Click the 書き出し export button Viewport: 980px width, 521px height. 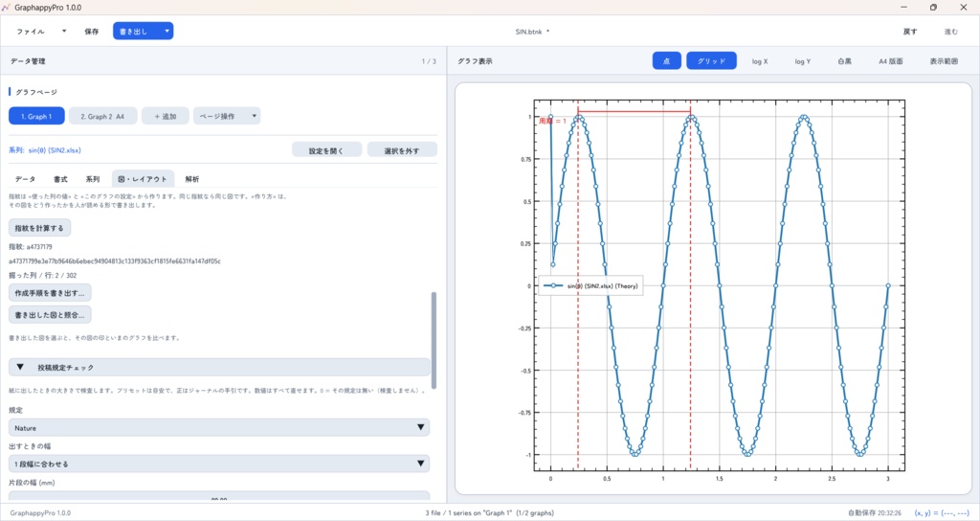point(133,32)
